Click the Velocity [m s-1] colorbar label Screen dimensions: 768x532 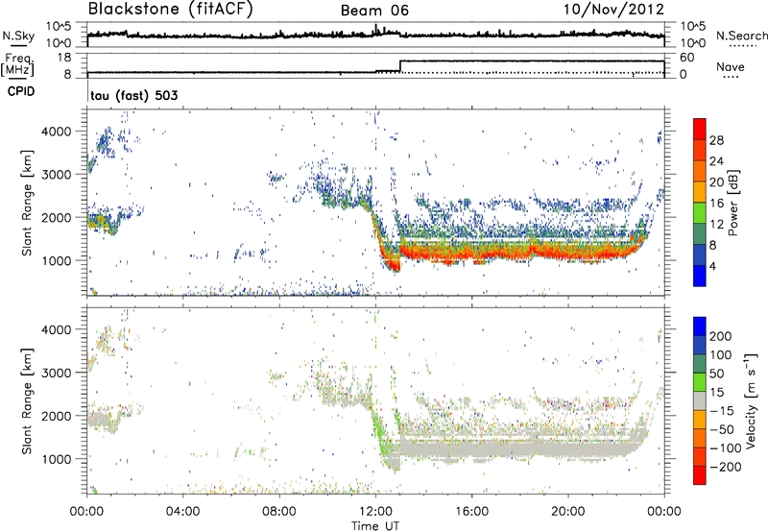751,400
